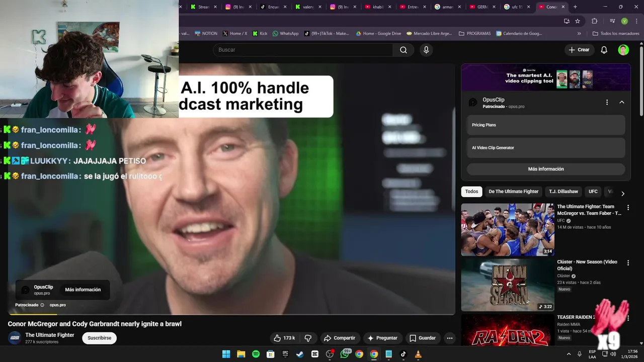Switch to the ufc Google tab

tap(517, 7)
